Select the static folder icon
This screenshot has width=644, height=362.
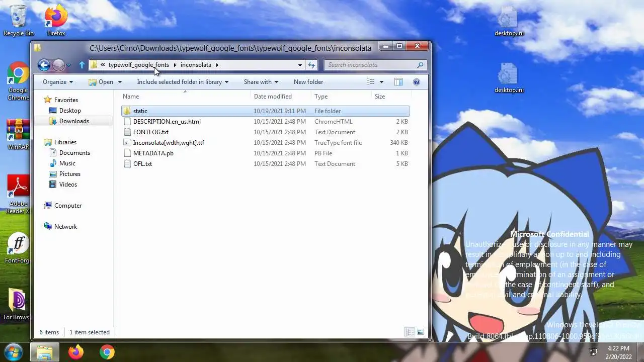click(x=127, y=111)
